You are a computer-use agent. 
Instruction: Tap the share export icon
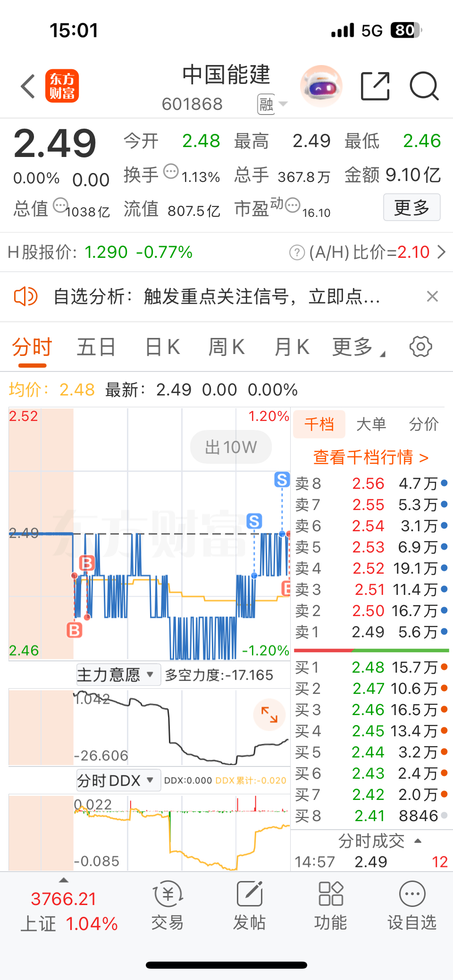(375, 86)
